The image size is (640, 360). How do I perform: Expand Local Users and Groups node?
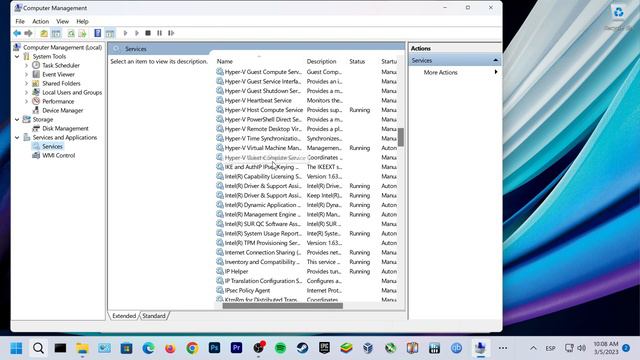pos(27,92)
